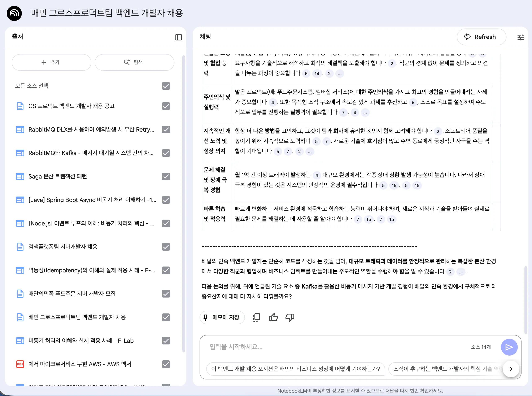This screenshot has width=532, height=396.
Task: Expand more citations in the summary paragraph
Action: pyautogui.click(x=461, y=272)
